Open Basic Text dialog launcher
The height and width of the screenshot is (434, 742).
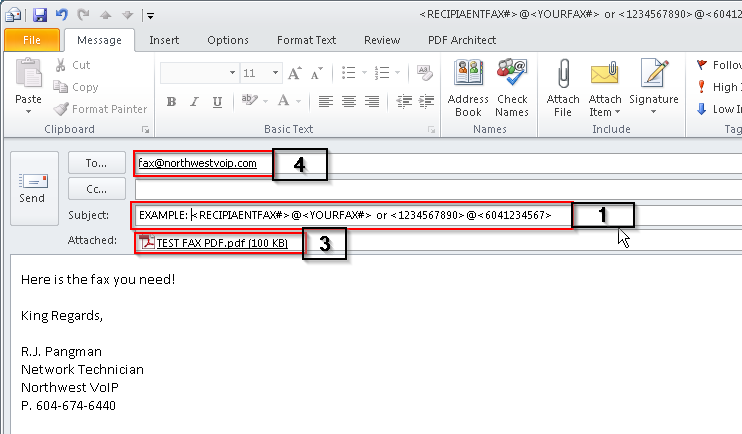tap(432, 130)
